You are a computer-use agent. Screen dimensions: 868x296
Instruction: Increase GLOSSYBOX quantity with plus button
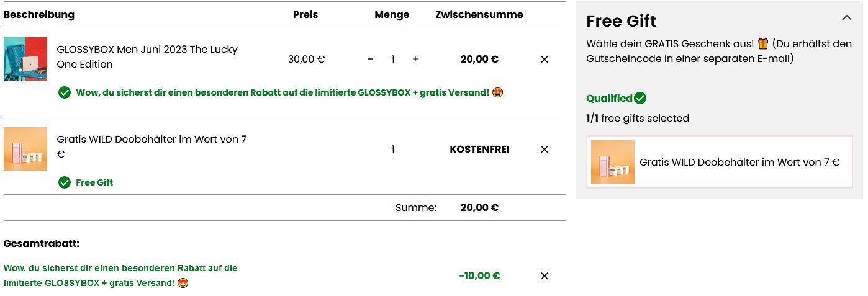click(x=415, y=60)
